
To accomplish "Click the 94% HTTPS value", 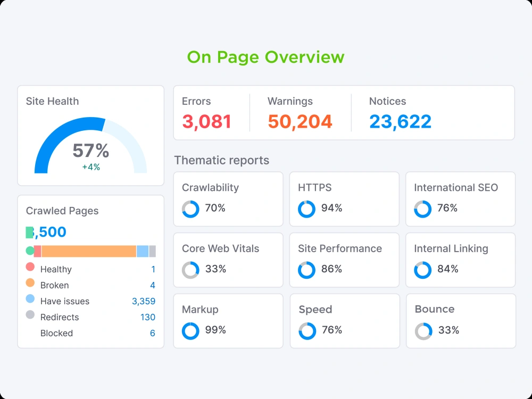I will tap(332, 208).
